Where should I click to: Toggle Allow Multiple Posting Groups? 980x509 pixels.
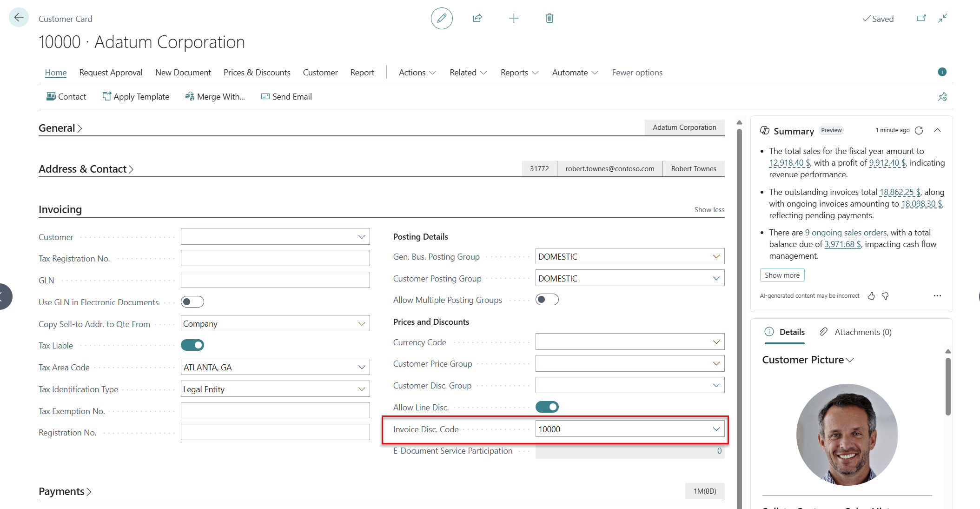(547, 300)
